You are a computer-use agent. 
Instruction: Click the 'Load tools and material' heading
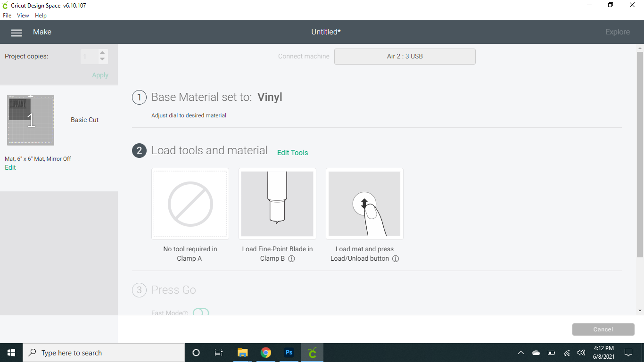tap(209, 150)
